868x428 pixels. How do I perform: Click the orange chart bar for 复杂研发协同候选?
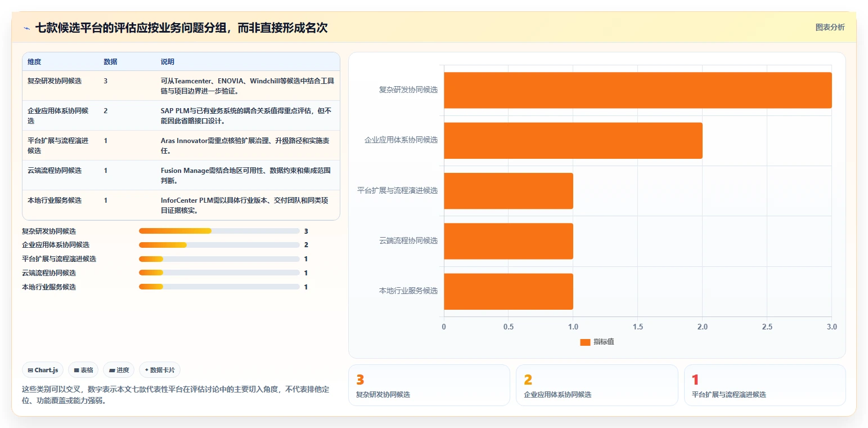(638, 90)
